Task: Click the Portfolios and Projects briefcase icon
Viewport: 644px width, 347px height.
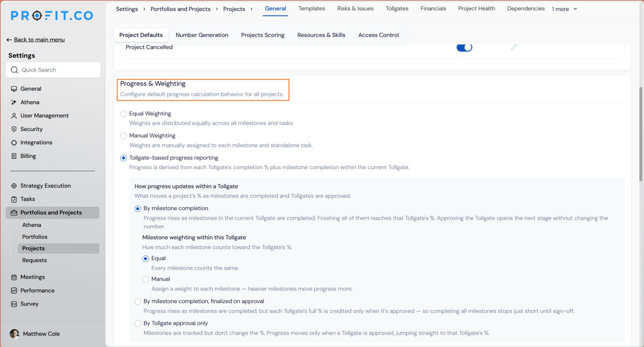Action: tap(14, 213)
